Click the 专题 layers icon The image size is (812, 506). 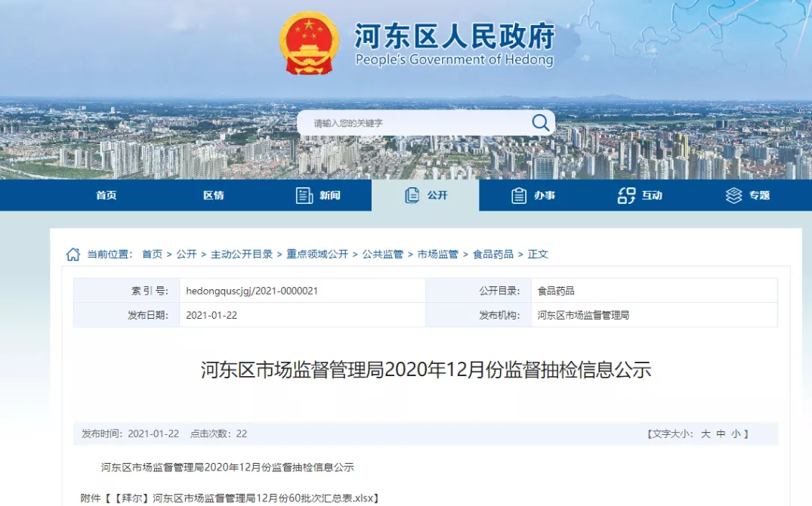pos(733,196)
